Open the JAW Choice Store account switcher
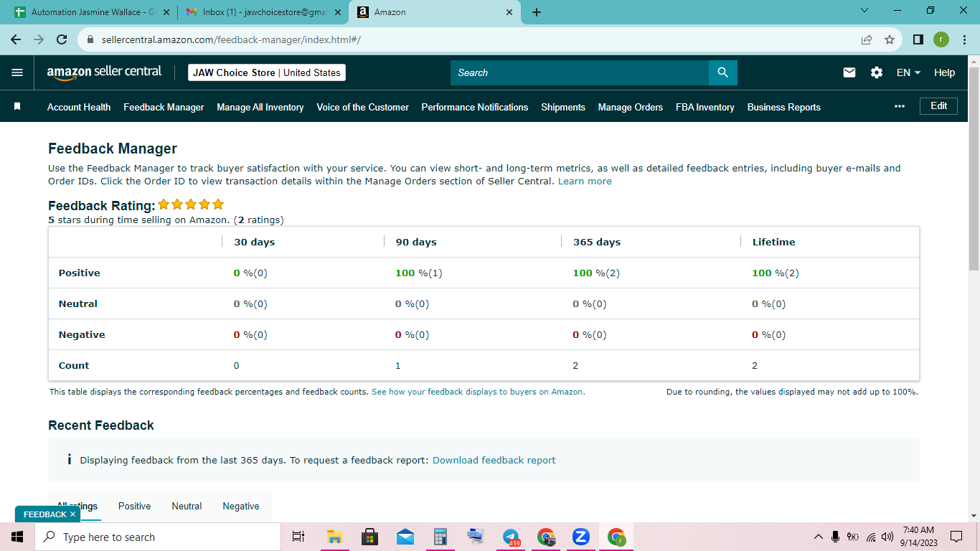The height and width of the screenshot is (551, 980). [267, 72]
